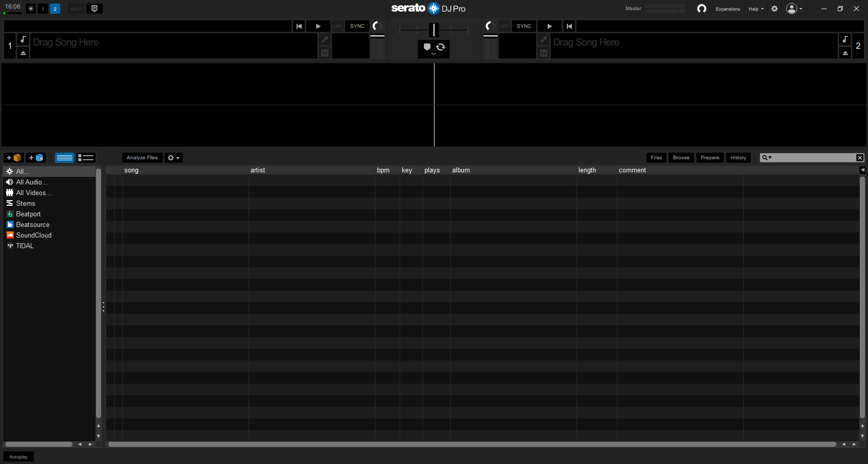
Task: Enable SYNC on deck 1
Action: click(x=357, y=26)
